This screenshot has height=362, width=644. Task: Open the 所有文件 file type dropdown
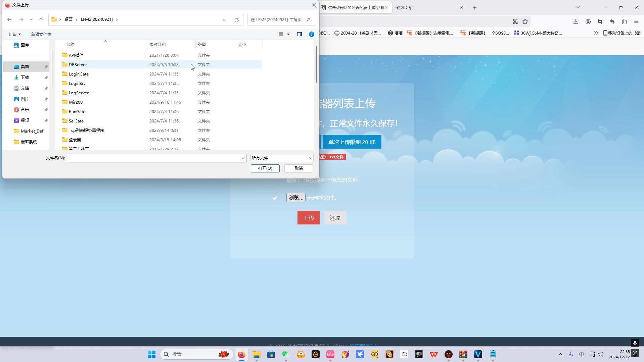point(282,158)
